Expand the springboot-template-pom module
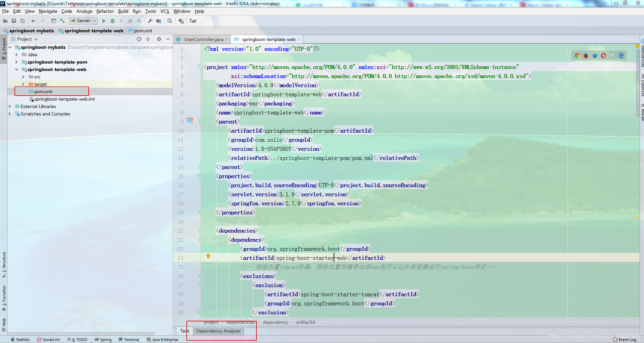 pos(17,62)
